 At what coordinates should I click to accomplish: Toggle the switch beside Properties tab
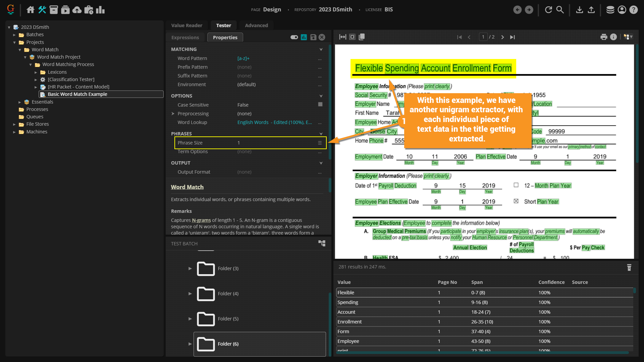294,38
